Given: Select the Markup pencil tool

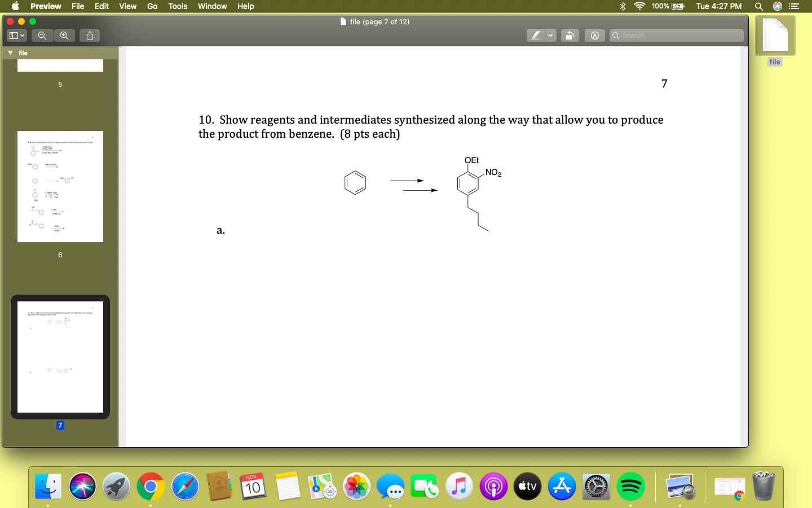Looking at the screenshot, I should click(x=536, y=35).
